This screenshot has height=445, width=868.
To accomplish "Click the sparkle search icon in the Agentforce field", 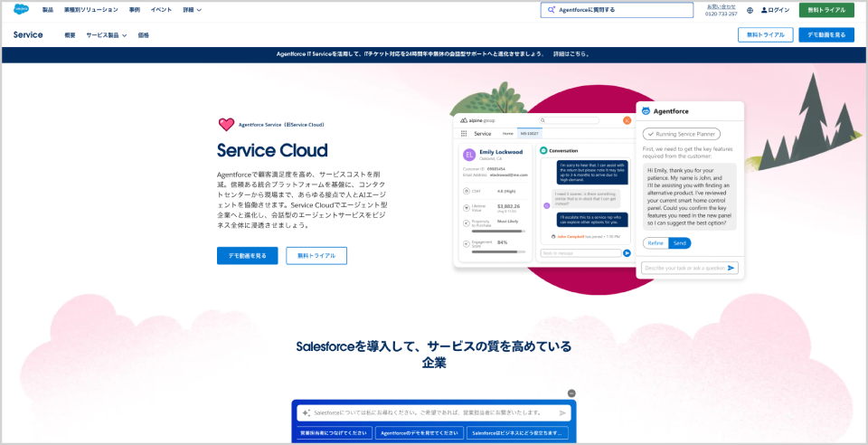I will pyautogui.click(x=552, y=10).
